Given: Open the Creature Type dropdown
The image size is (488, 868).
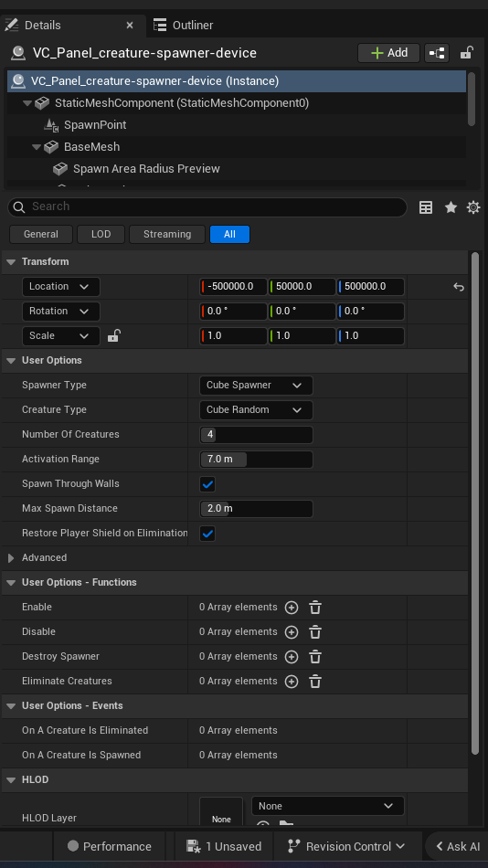Looking at the screenshot, I should coord(256,410).
